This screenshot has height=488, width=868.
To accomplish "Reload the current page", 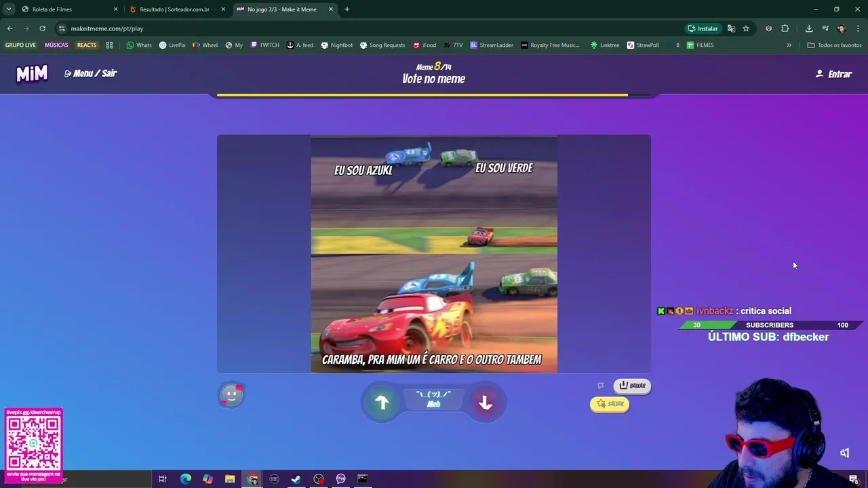I will [42, 28].
